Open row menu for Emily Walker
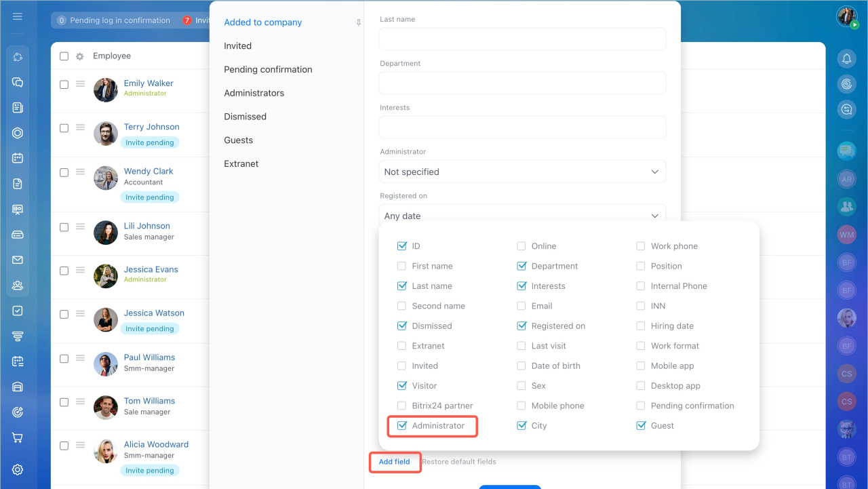The image size is (868, 489). (80, 84)
